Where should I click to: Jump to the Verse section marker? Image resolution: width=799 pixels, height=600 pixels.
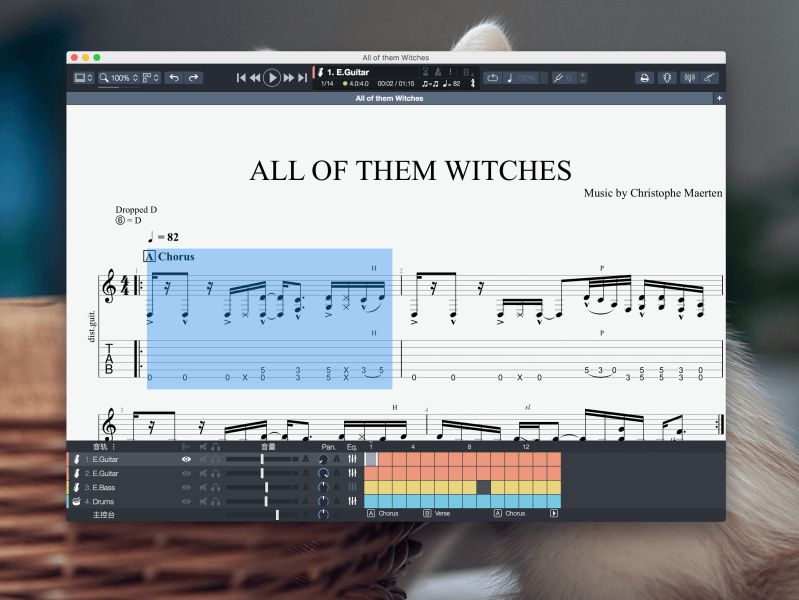437,513
